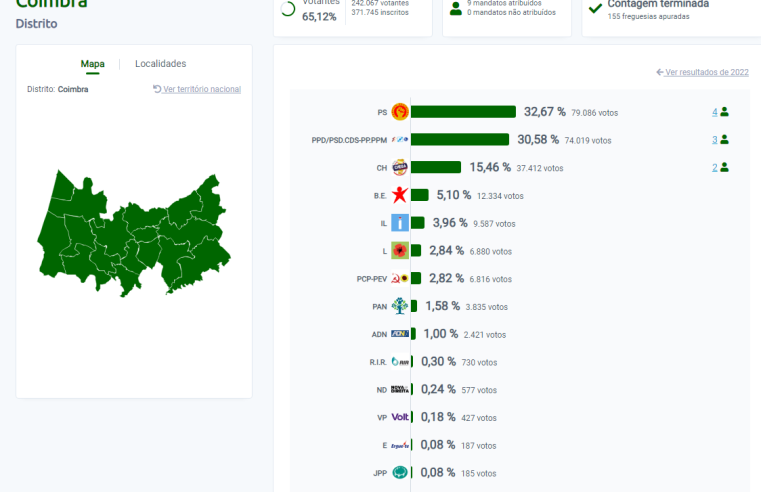This screenshot has width=761, height=492.
Task: Click the PS party logo
Action: 400,112
